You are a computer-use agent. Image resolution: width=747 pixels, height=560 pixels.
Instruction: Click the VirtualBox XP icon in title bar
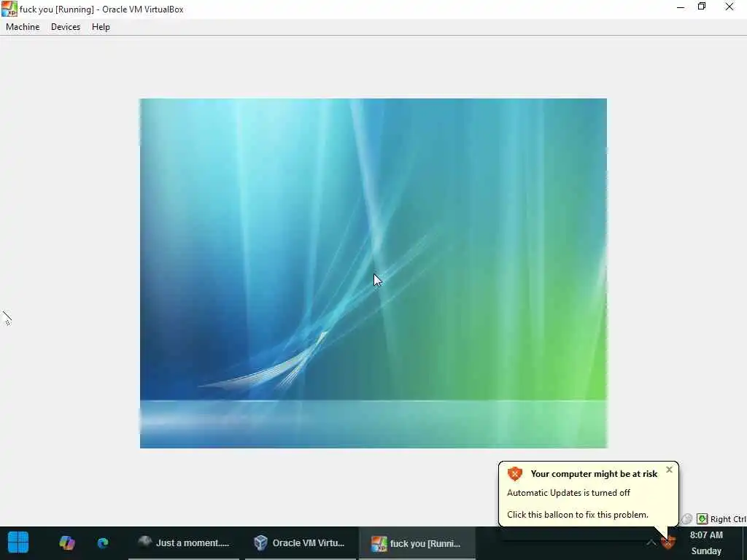(x=9, y=9)
